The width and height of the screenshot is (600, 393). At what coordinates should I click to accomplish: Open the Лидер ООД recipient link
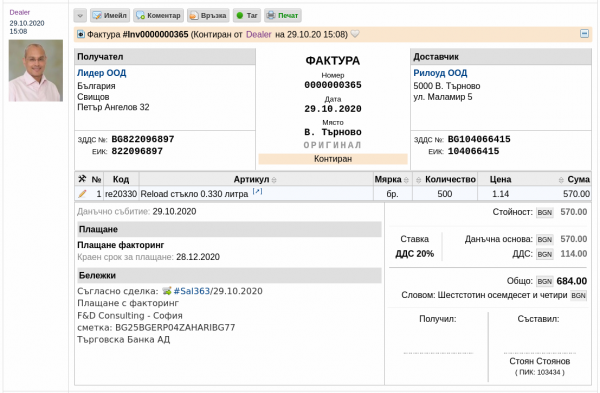[101, 73]
